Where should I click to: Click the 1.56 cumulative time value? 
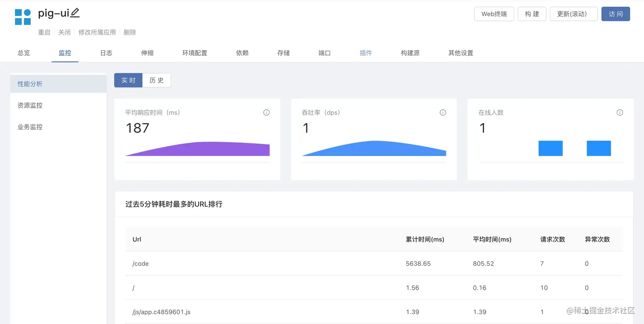tap(413, 288)
